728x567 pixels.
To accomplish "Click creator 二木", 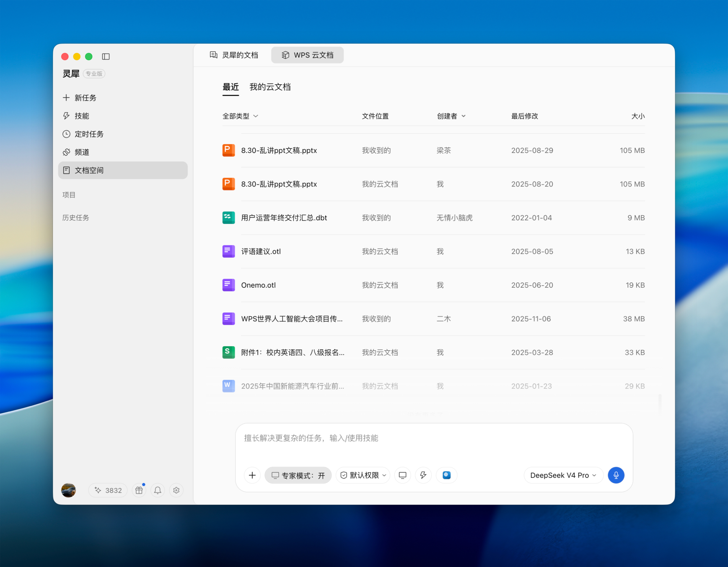I will (x=444, y=318).
